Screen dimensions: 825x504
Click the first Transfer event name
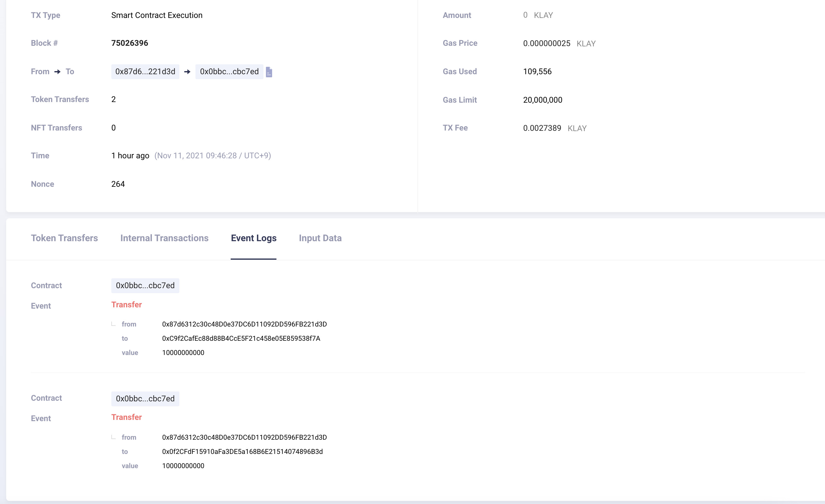click(x=126, y=304)
